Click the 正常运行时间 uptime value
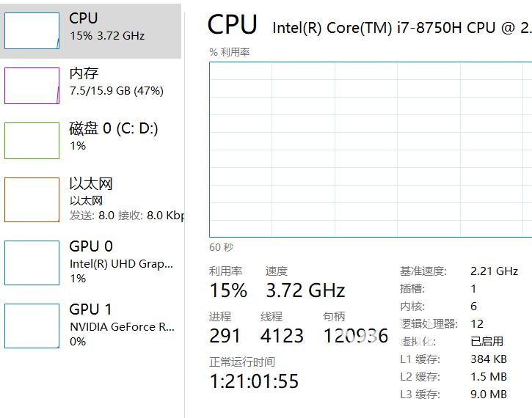 click(254, 381)
